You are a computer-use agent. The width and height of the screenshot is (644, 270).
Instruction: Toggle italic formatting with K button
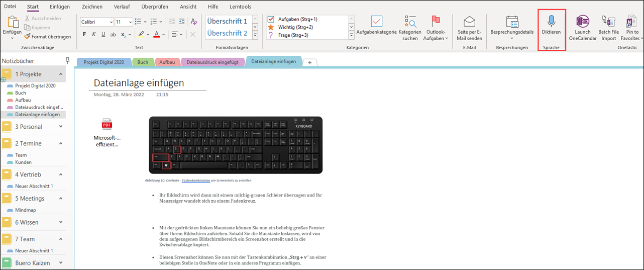[x=94, y=34]
